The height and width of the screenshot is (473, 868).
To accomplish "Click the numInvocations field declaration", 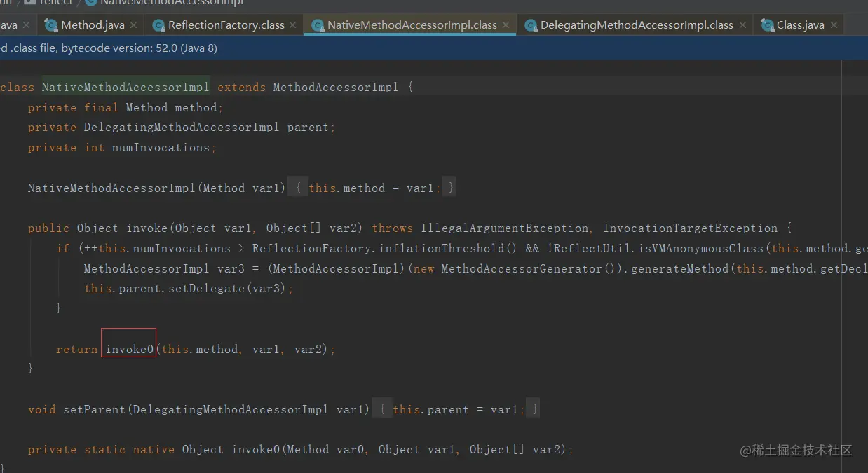I will [161, 148].
